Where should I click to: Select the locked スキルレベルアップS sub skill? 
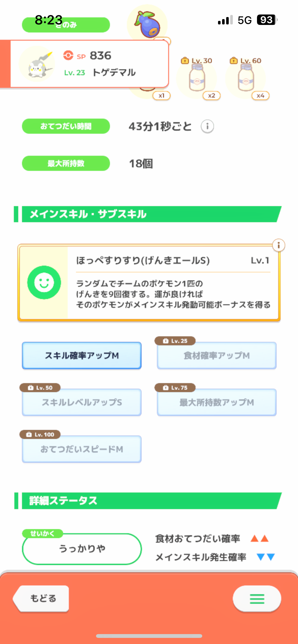(82, 402)
